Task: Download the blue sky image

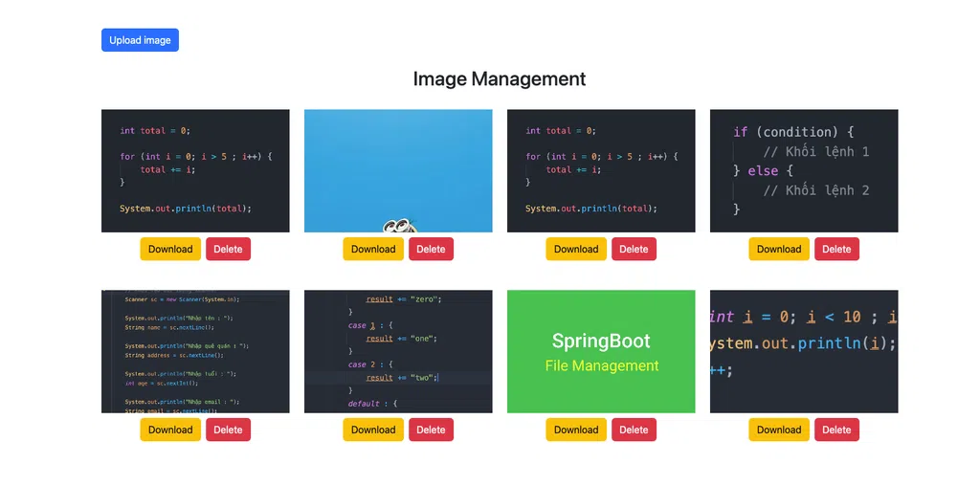Action: pyautogui.click(x=373, y=249)
